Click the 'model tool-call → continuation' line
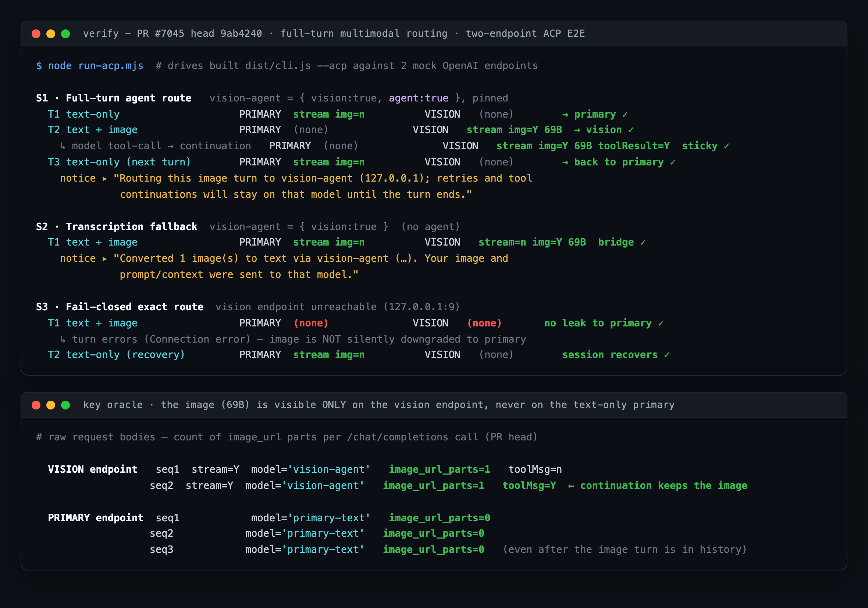The width and height of the screenshot is (868, 608). 155,146
